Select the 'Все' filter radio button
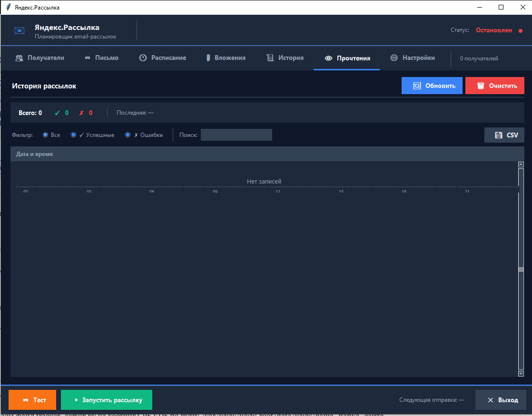 46,135
